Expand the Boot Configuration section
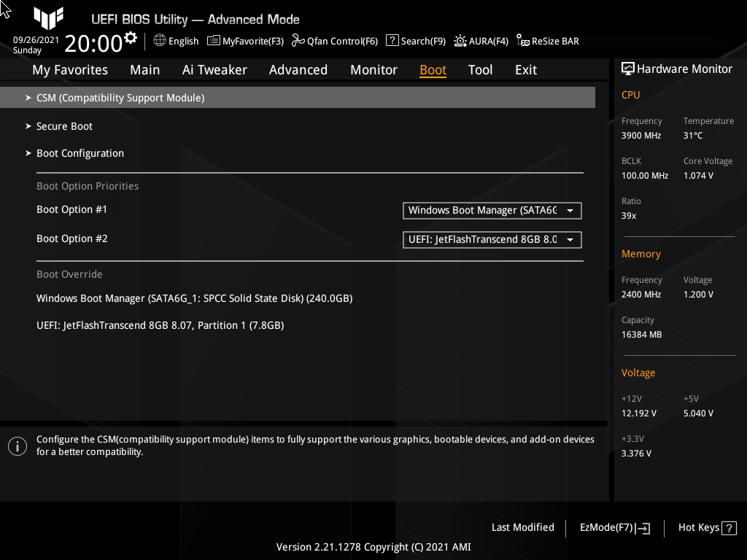Screen dimensions: 747x560 point(80,153)
